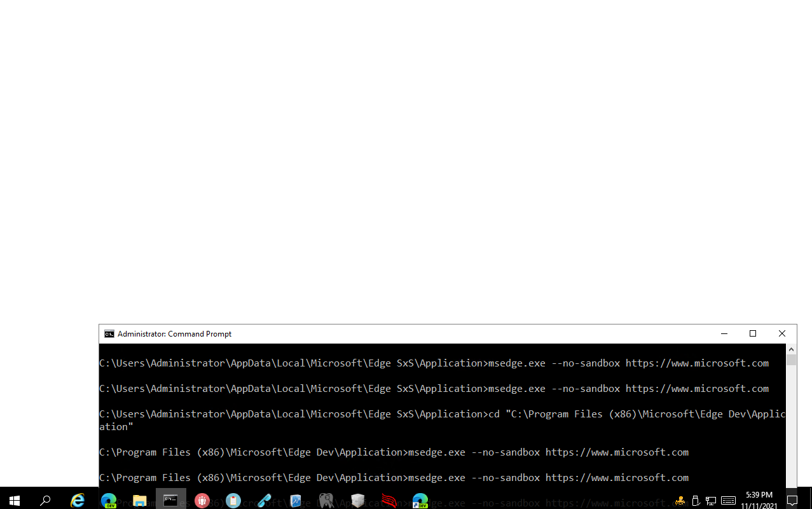
Task: Select Command Prompt taskbar button
Action: 171,501
